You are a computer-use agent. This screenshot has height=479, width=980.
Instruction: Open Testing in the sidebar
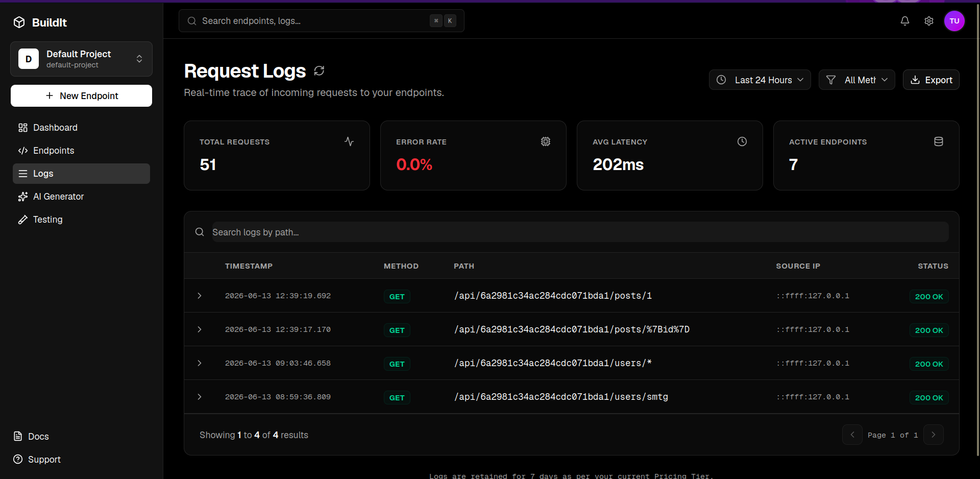click(x=81, y=220)
